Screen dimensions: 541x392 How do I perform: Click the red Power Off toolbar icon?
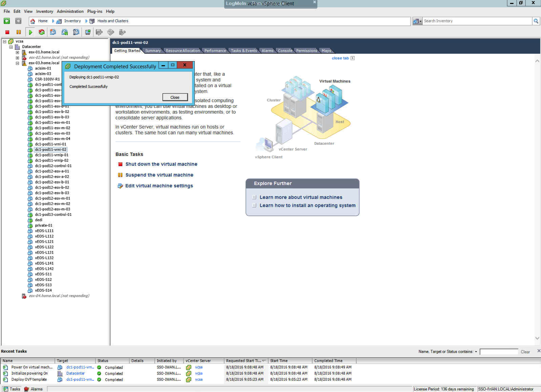pyautogui.click(x=7, y=32)
